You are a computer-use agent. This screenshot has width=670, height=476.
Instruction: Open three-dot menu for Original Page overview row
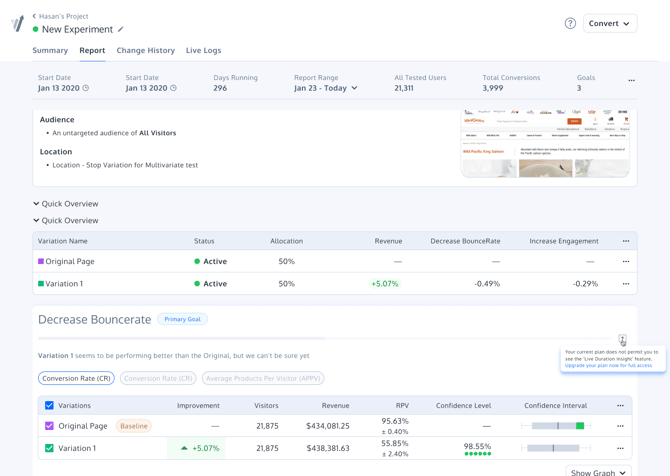(x=626, y=262)
